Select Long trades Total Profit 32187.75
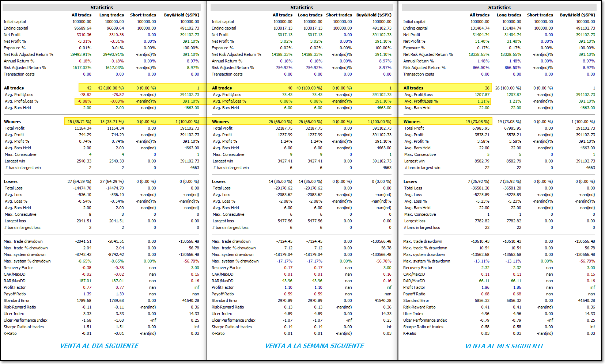Screen dimensions: 605x364 tap(314, 128)
